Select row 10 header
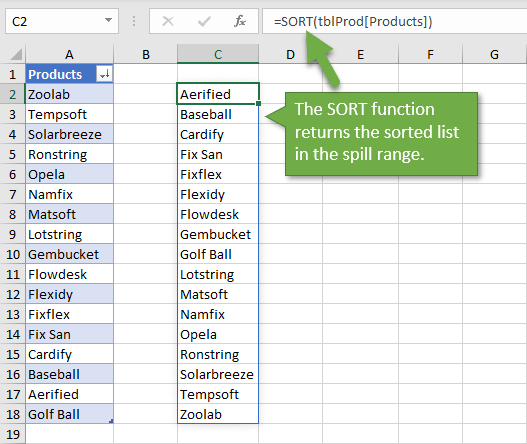The width and height of the screenshot is (527, 444). coord(12,254)
